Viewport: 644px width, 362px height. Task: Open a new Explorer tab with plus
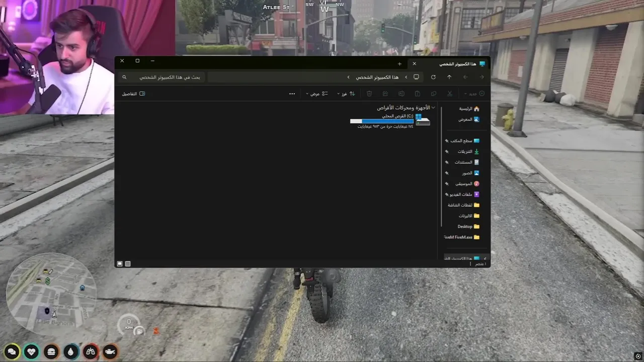click(x=399, y=64)
